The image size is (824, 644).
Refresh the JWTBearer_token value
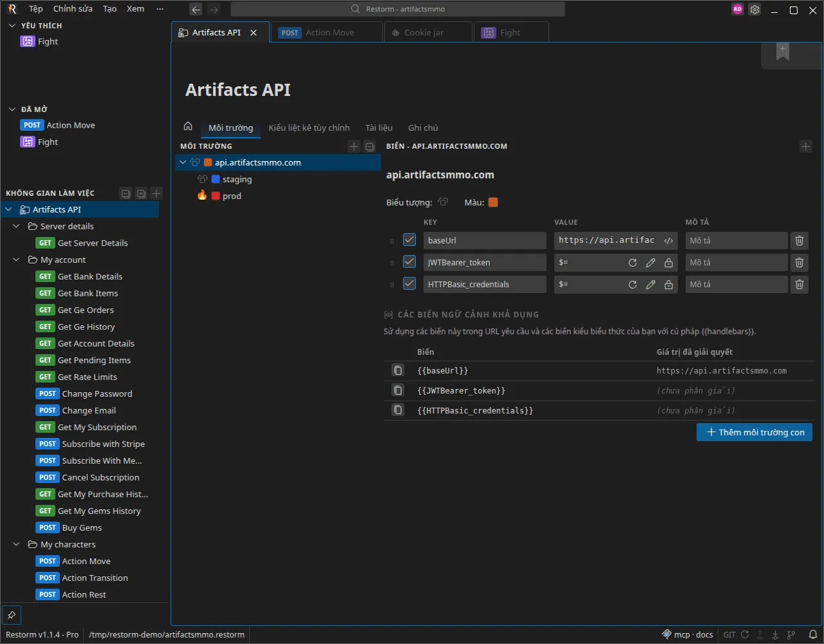click(x=633, y=263)
